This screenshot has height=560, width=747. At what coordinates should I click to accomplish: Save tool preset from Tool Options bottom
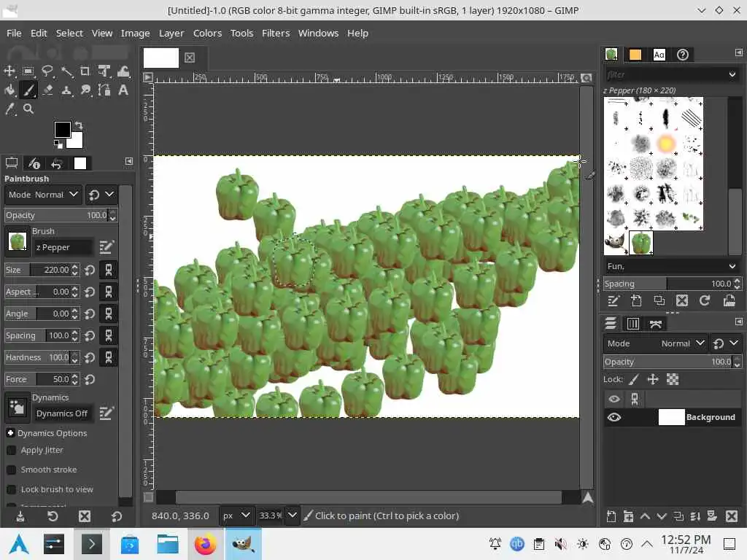(20, 516)
